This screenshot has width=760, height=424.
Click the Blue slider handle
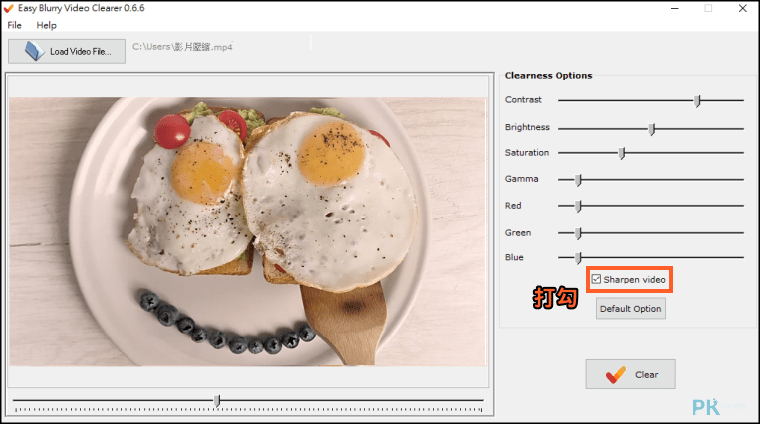tap(578, 258)
